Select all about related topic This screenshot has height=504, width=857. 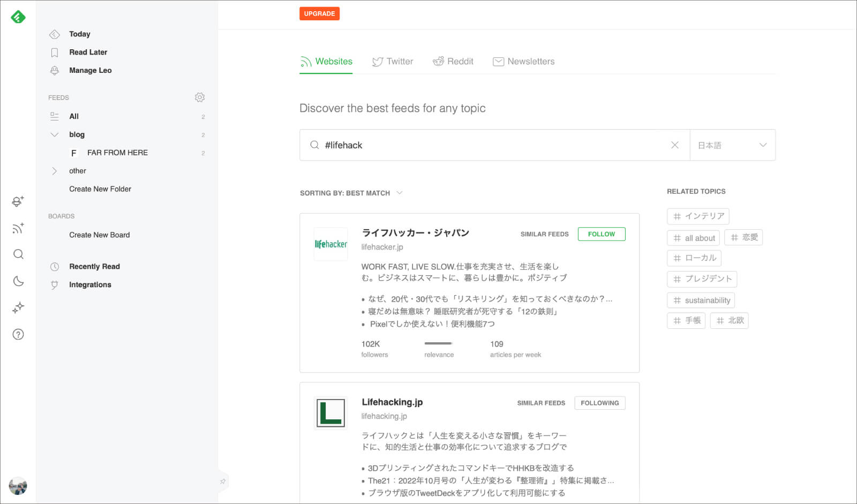693,238
